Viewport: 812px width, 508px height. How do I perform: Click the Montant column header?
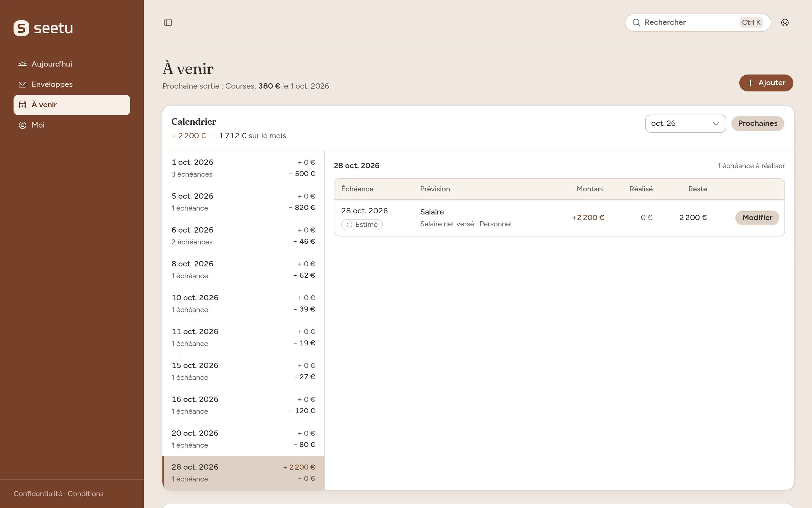[590, 189]
